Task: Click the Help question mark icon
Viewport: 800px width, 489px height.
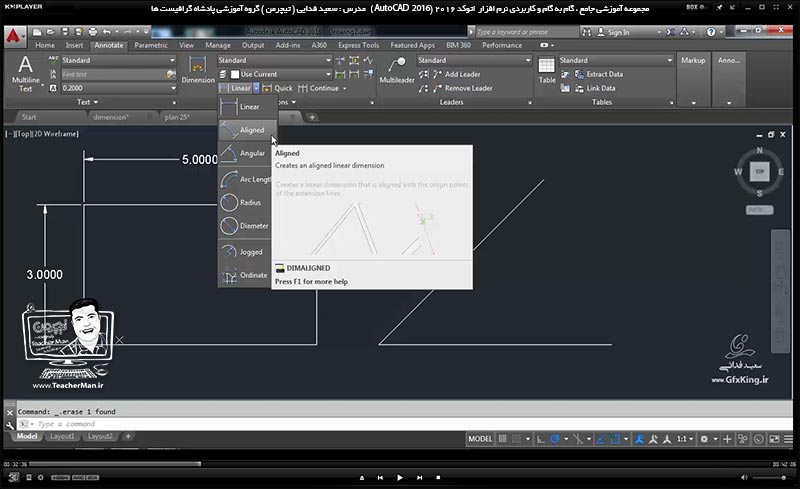Action: click(x=711, y=32)
